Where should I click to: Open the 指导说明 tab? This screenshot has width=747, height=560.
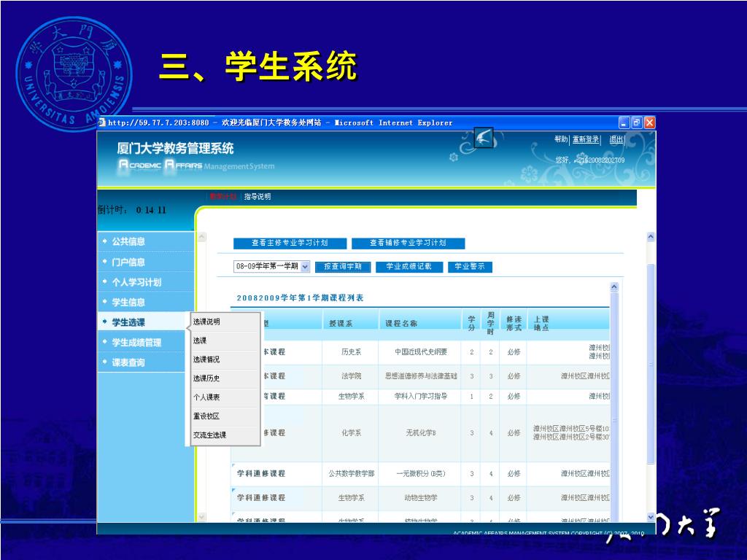click(x=258, y=197)
